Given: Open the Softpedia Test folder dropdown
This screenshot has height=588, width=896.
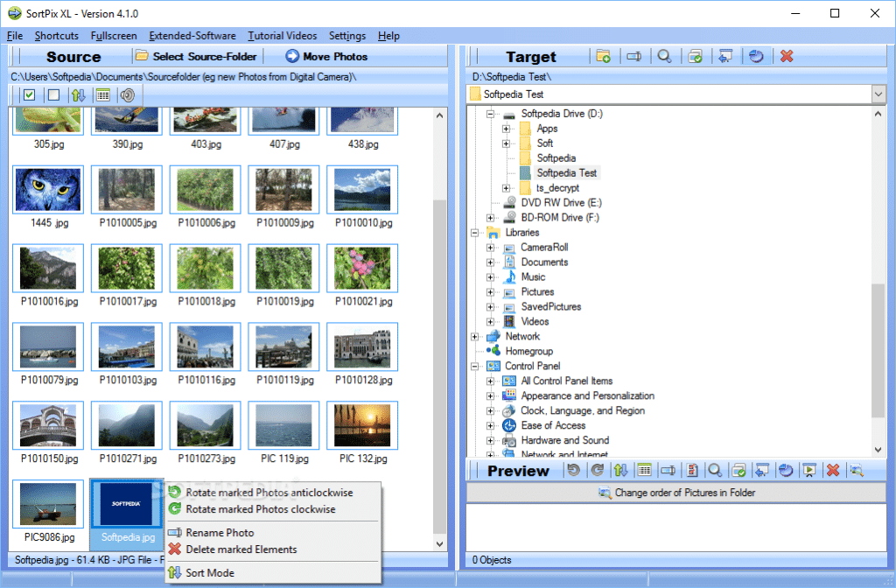Looking at the screenshot, I should [x=878, y=94].
